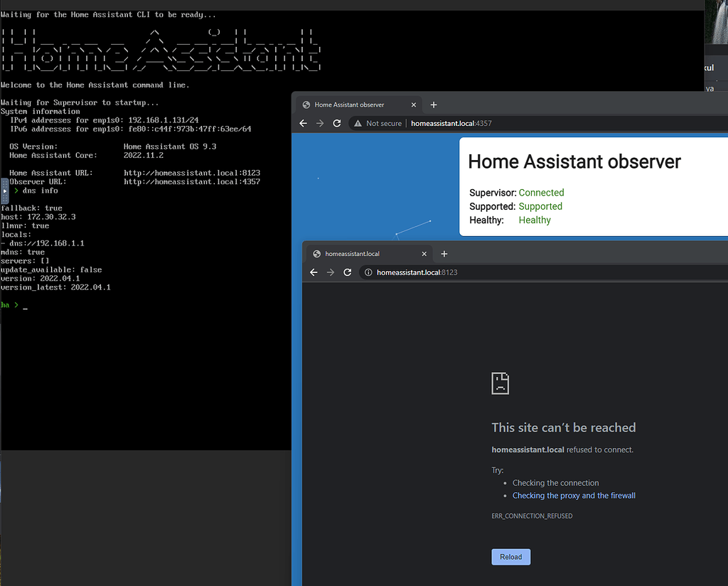View site information icon for homeassistant.local:8123
Screen dimensions: 728x586
[368, 272]
